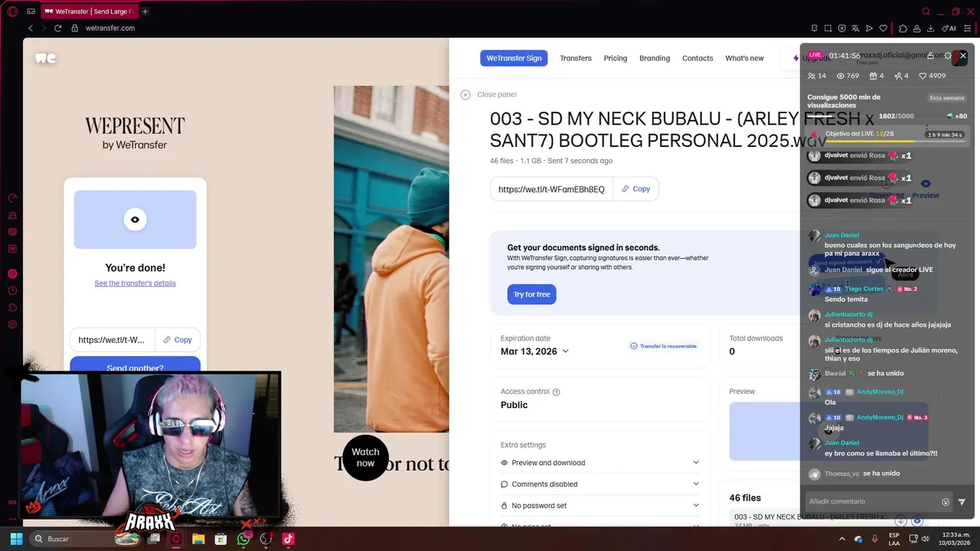
Task: Select the WeTransfer browser tab
Action: click(x=88, y=11)
